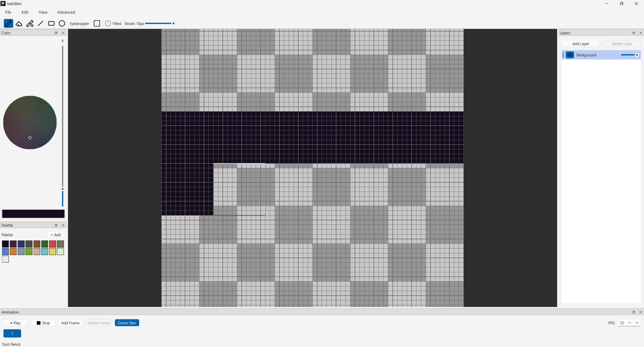Float the Palette panel
The height and width of the screenshot is (347, 644).
point(56,225)
